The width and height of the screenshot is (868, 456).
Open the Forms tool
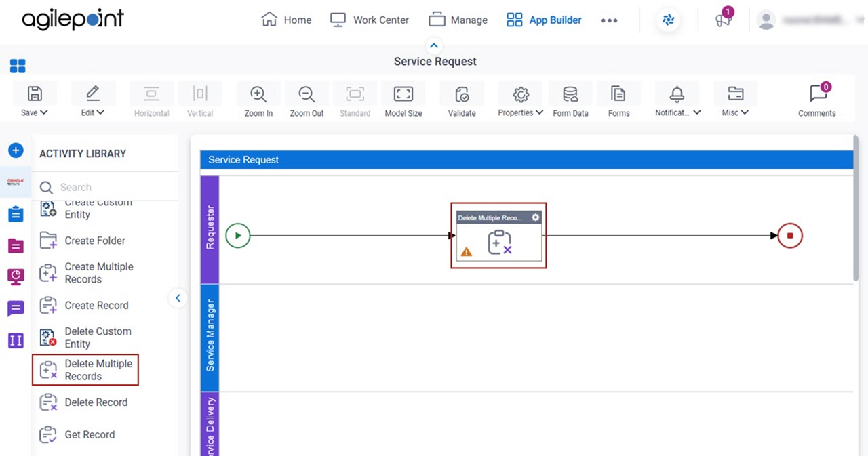click(618, 100)
